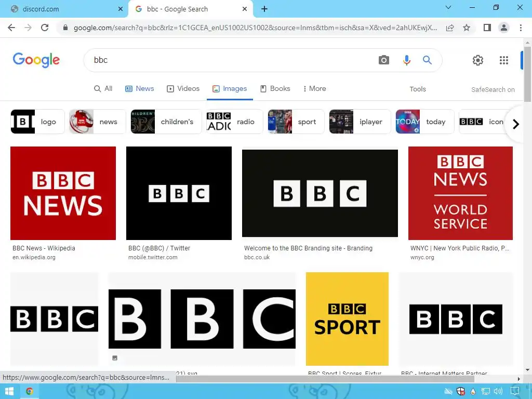This screenshot has height=399, width=532.
Task: Switch to All results
Action: [103, 88]
